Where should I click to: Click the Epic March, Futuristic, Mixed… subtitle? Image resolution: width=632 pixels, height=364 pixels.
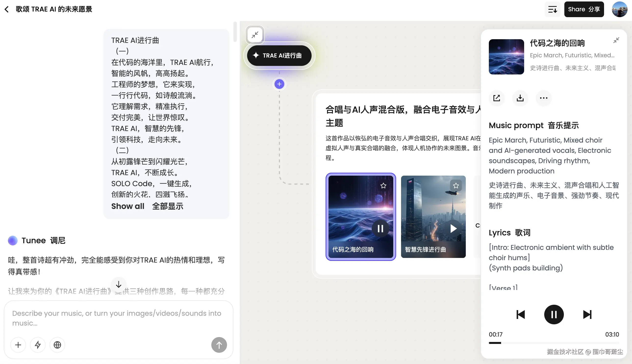coord(572,55)
